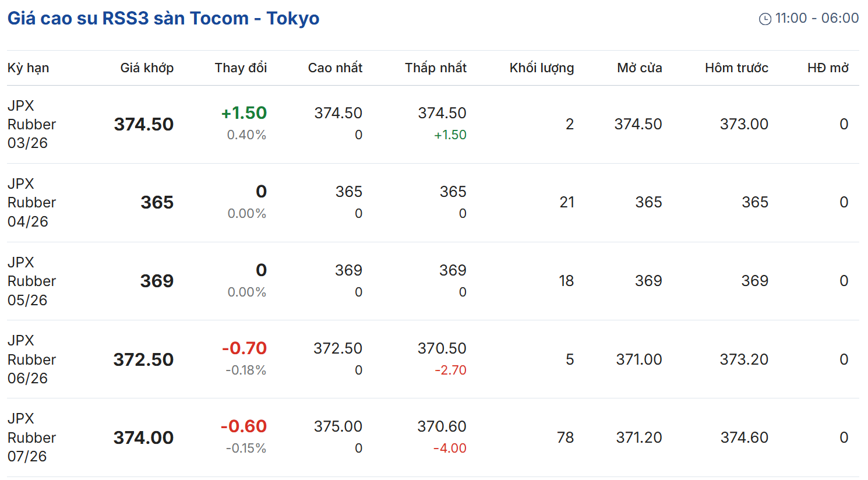The image size is (868, 480).
Task: Click the Hôm trước column header
Action: click(x=736, y=68)
